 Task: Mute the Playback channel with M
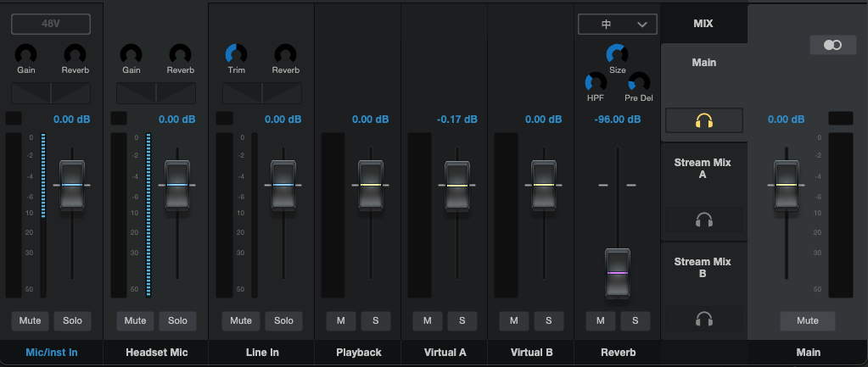341,321
